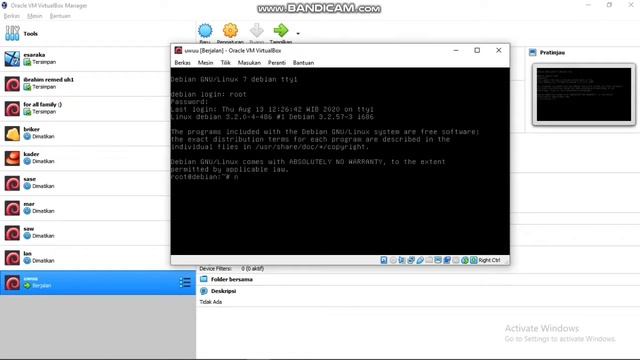Click network indicator in VM status bar
The width and height of the screenshot is (640, 360).
coord(411,260)
